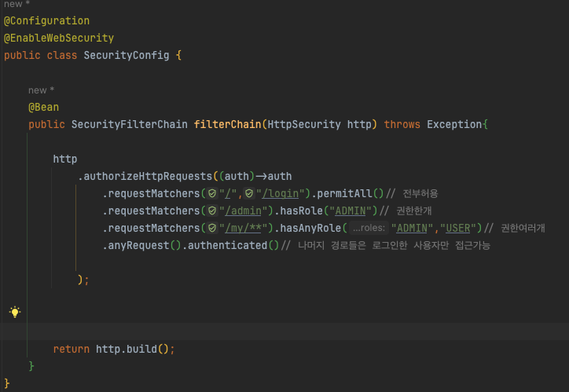Click the shield icon before "/login" string

pos(249,193)
